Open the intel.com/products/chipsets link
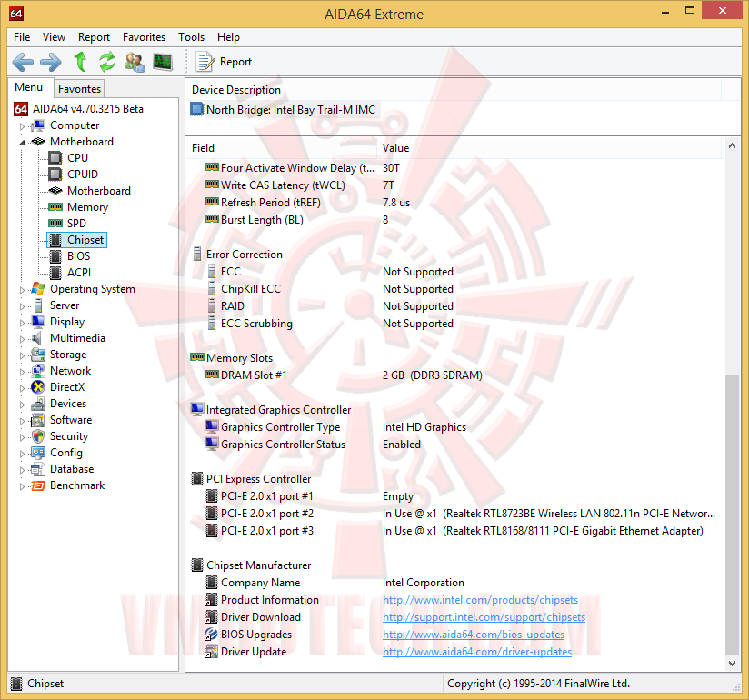 coord(480,600)
